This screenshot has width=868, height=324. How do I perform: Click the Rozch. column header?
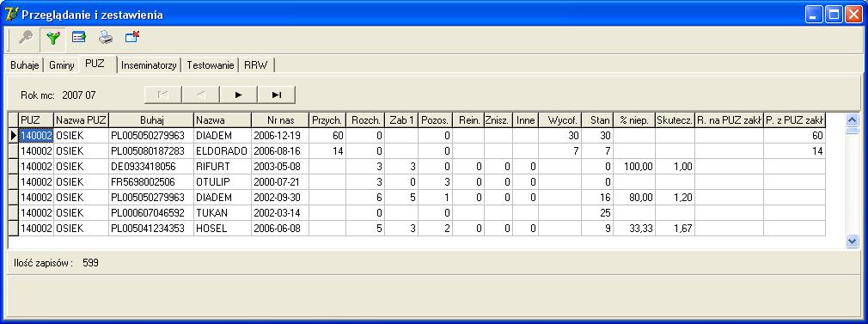[x=365, y=119]
